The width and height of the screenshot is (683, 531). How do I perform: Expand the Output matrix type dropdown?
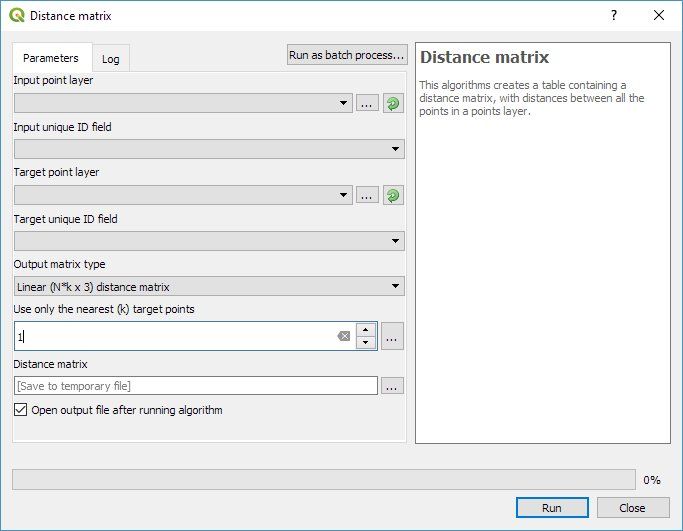pyautogui.click(x=397, y=287)
